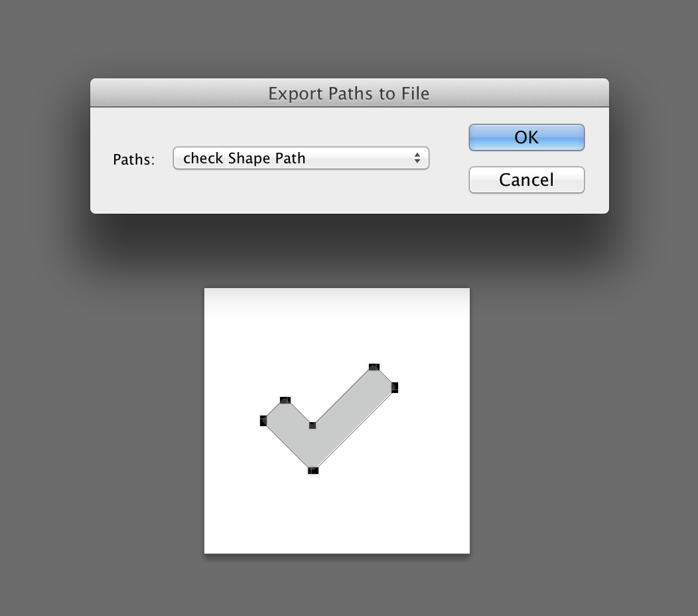The width and height of the screenshot is (698, 616).
Task: Select the inner corner anchor point of checkmark
Action: coord(313,425)
